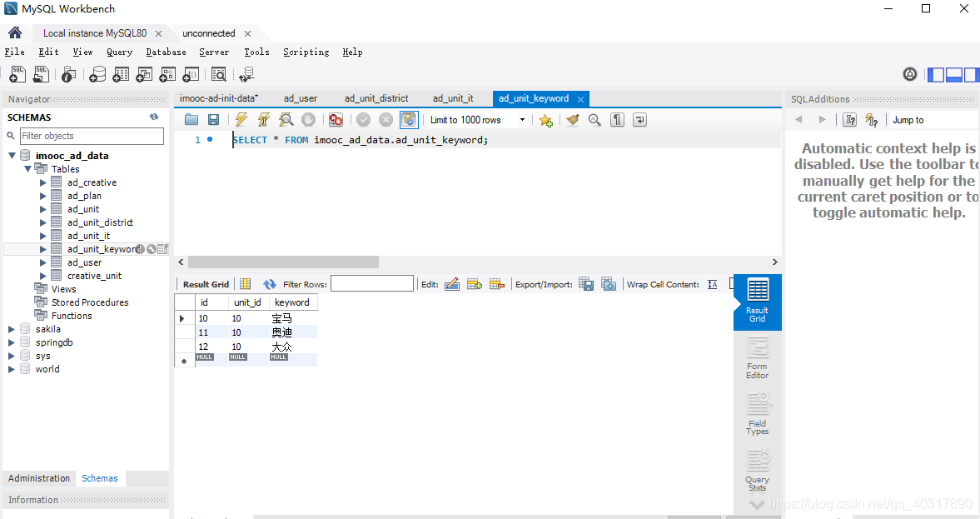Focus the Filter Rows input box

coord(372,284)
